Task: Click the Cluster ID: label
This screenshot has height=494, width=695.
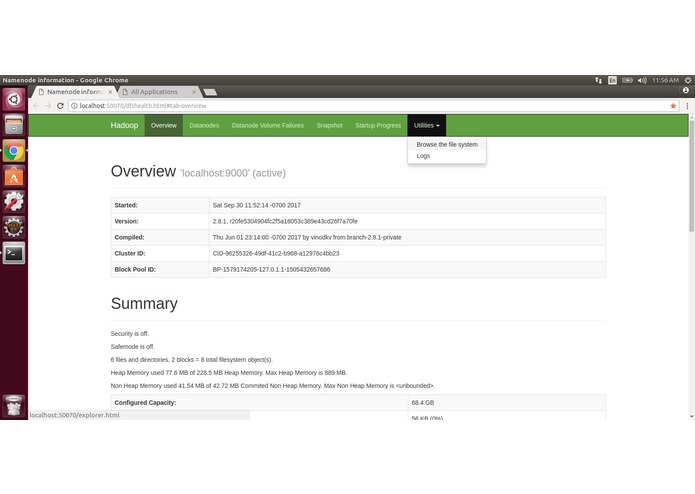Action: tap(130, 253)
